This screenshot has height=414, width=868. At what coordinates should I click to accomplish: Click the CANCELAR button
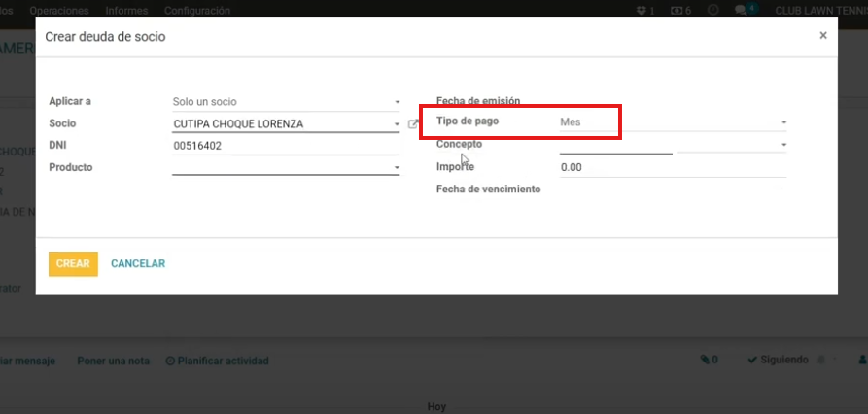point(138,264)
